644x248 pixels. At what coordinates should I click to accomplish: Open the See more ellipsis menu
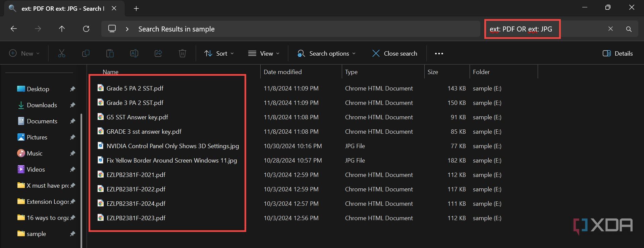[439, 53]
